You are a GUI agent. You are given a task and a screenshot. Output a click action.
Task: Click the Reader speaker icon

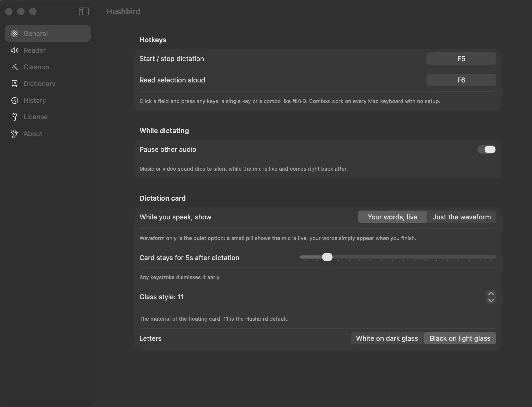(x=15, y=50)
